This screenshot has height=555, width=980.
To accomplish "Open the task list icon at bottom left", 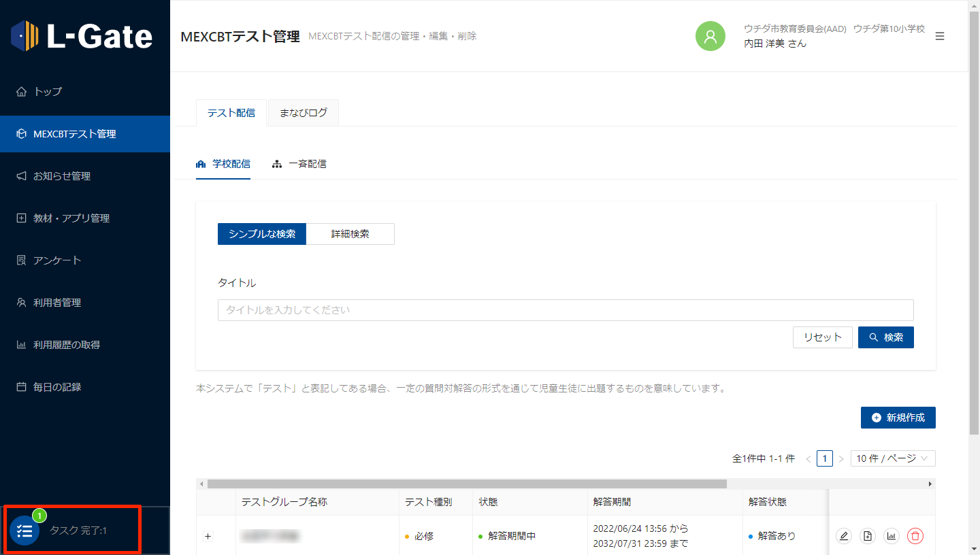I will coord(24,531).
